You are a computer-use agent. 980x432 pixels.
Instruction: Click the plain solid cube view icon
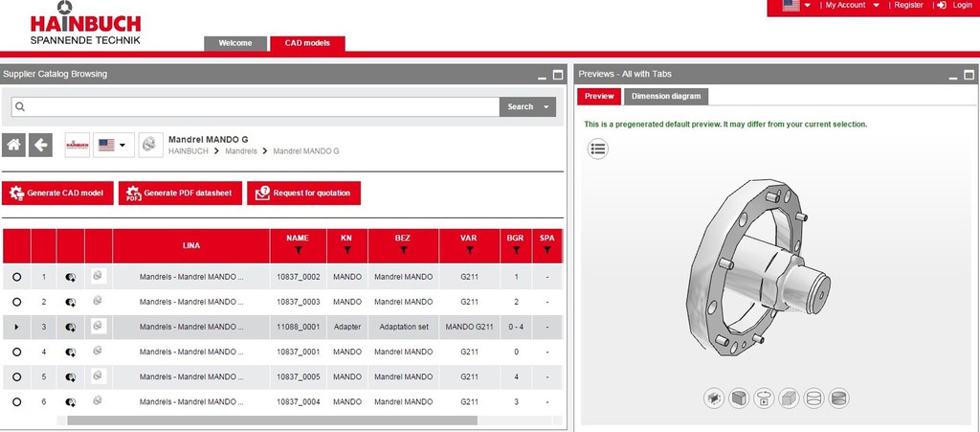click(789, 398)
